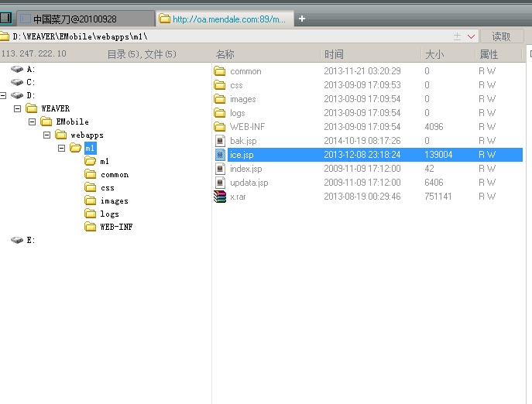
Task: Click the x.rar archive icon
Action: click(x=220, y=197)
